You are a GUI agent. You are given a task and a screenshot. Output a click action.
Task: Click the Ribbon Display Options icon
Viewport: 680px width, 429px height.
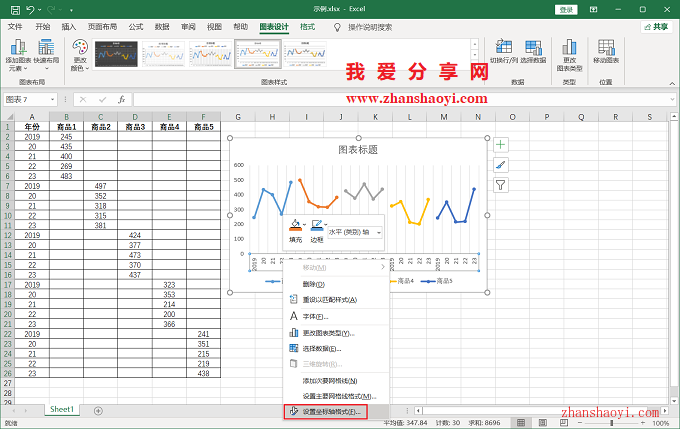[593, 10]
